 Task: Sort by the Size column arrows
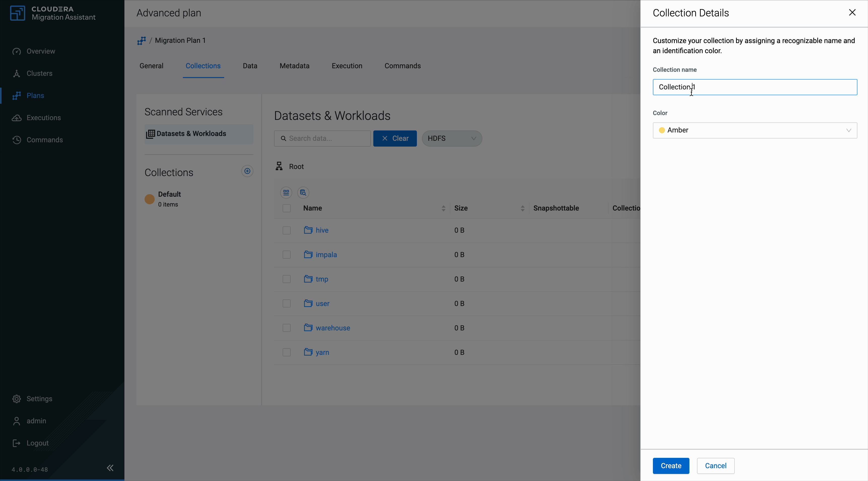click(x=523, y=209)
